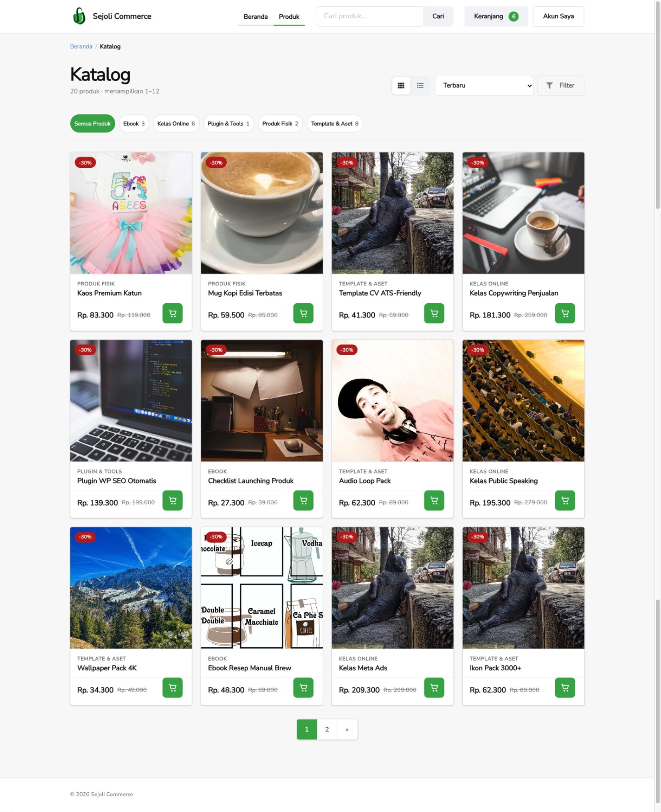Viewport: 661px width, 812px height.
Task: Click the Cari search button
Action: [438, 16]
